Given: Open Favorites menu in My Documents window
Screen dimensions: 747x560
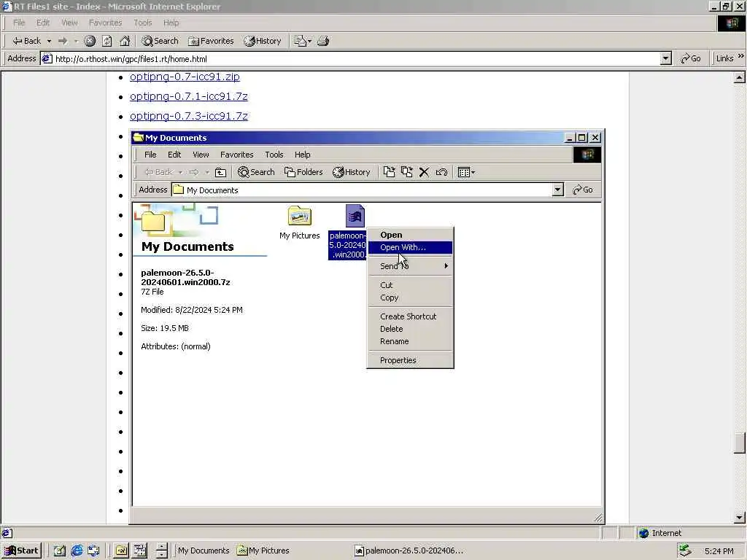Looking at the screenshot, I should coord(237,155).
